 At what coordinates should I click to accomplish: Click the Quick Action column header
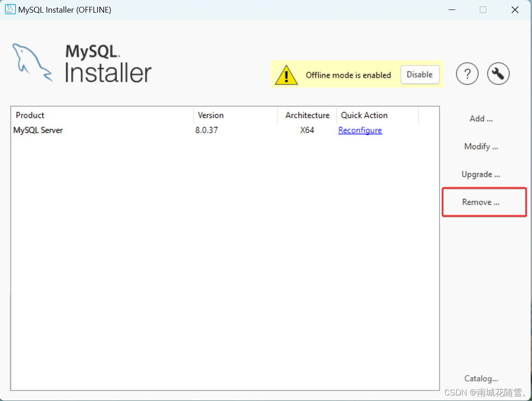pyautogui.click(x=377, y=115)
